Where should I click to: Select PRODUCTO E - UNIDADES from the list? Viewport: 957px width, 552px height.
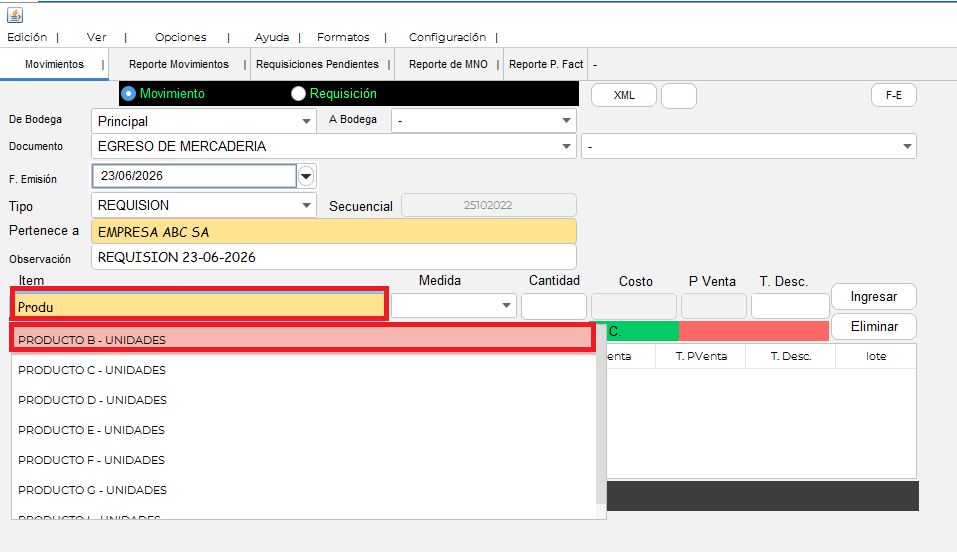pyautogui.click(x=303, y=430)
